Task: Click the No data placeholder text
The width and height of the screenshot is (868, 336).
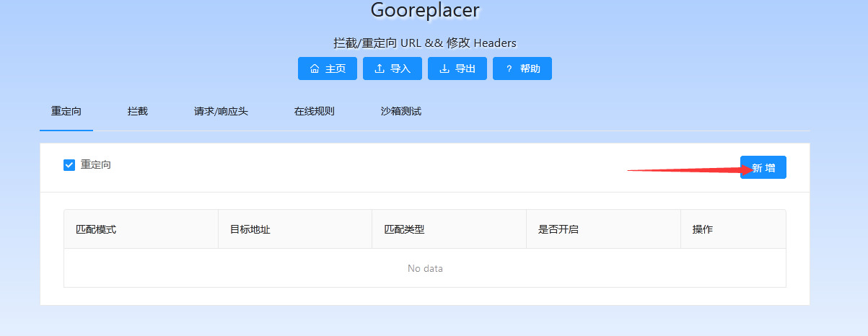Action: coord(425,268)
